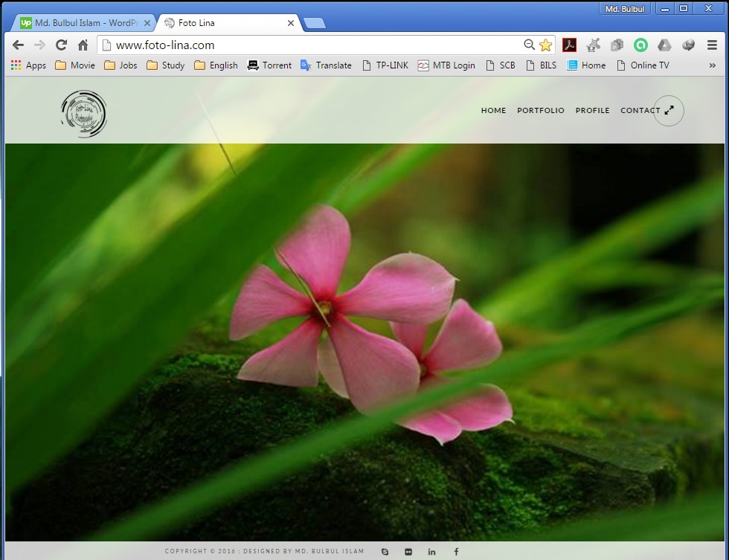
Task: Open the Home bookmark
Action: [x=586, y=65]
